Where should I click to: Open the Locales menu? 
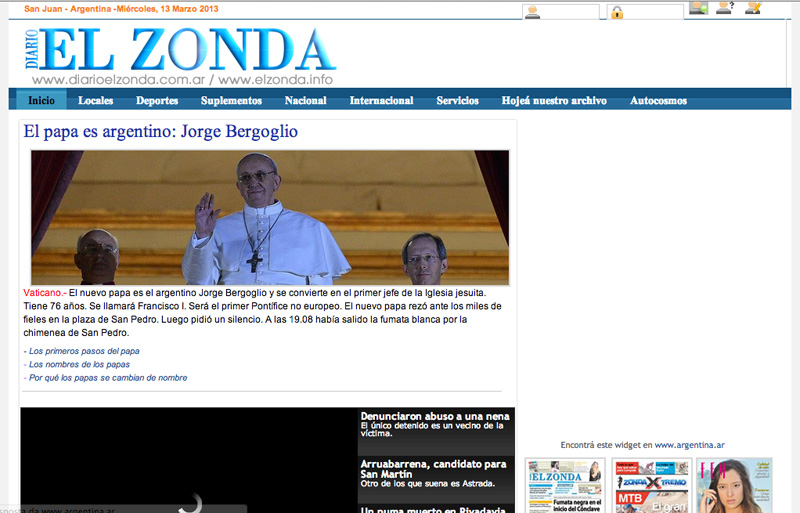pos(96,100)
